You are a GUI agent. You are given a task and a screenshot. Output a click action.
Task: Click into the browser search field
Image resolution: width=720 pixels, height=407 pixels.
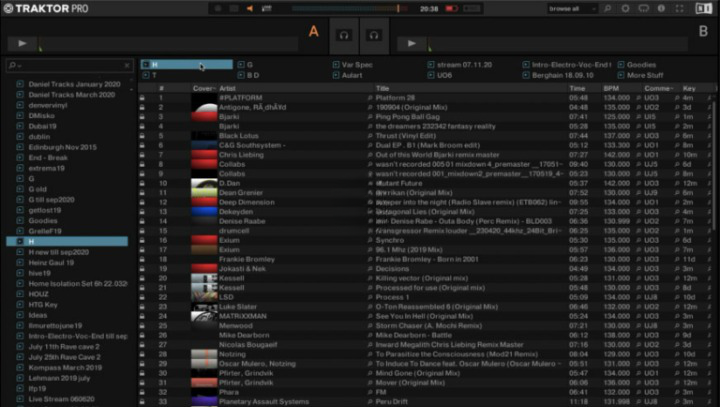pyautogui.click(x=69, y=65)
